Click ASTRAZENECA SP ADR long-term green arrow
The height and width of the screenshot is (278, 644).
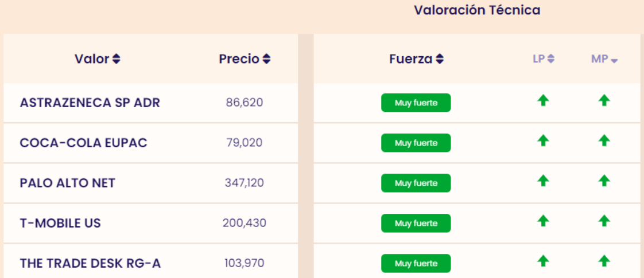pos(543,101)
